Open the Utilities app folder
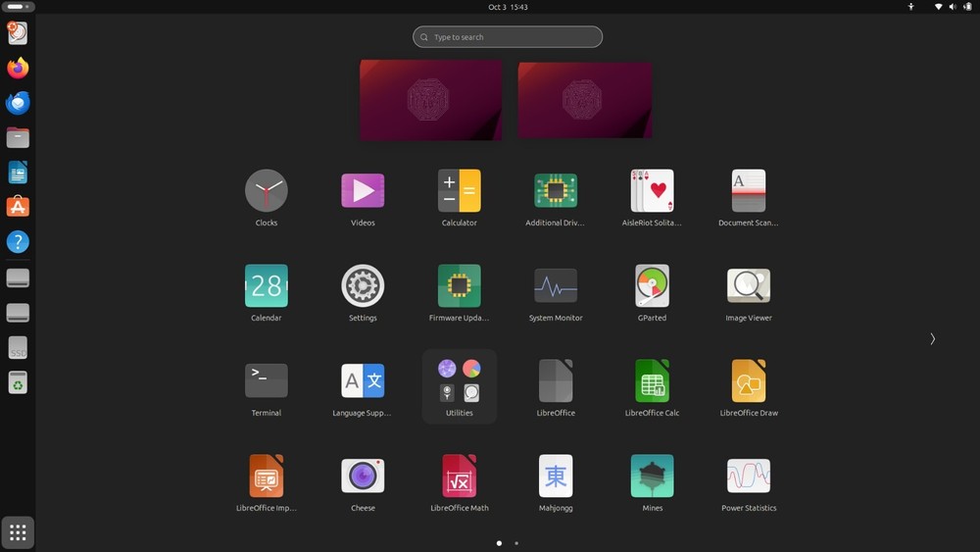Viewport: 980px width, 552px height. click(x=460, y=386)
